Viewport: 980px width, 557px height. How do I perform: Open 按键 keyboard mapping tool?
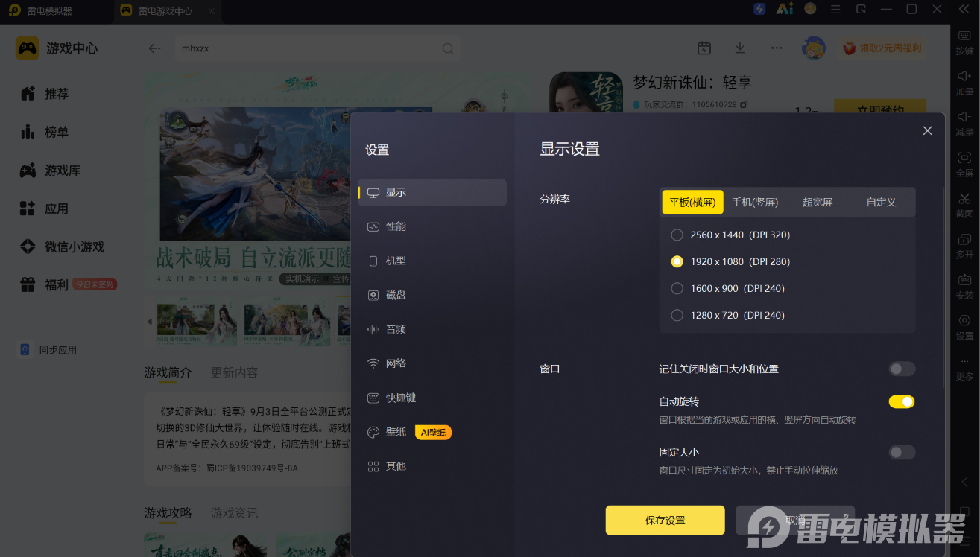pyautogui.click(x=964, y=41)
